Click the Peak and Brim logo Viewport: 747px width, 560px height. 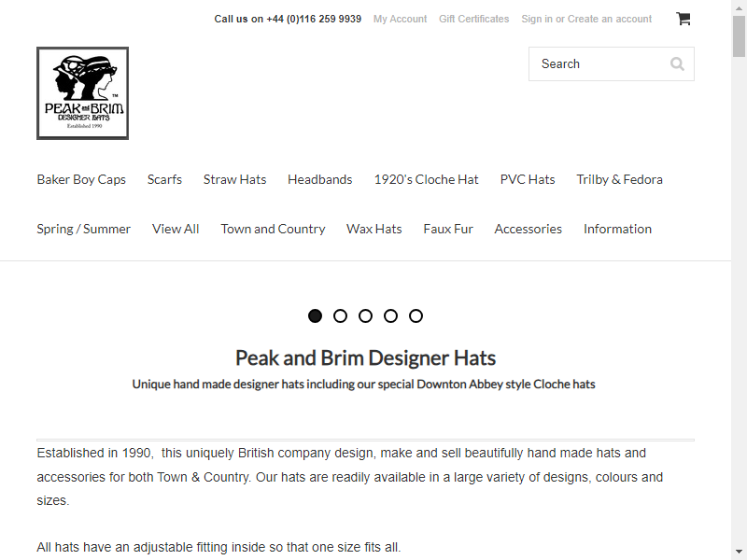pyautogui.click(x=82, y=93)
